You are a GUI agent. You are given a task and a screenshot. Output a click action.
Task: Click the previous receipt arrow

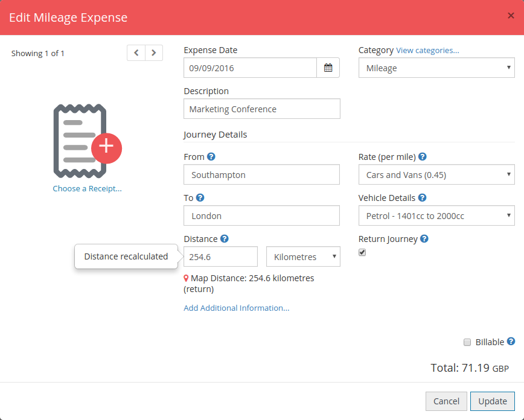136,52
